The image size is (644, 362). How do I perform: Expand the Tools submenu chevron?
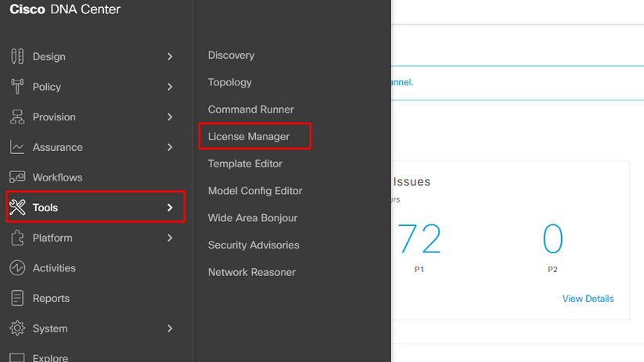[170, 207]
